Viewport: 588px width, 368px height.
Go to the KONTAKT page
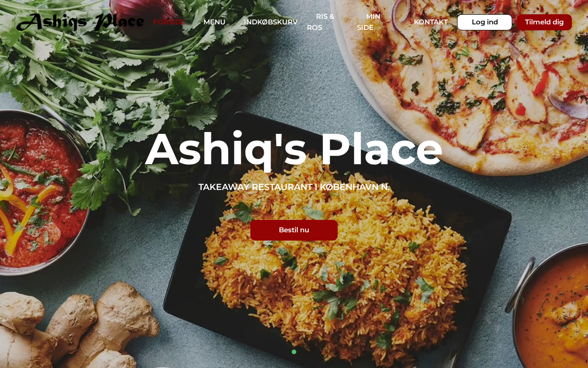pos(431,22)
